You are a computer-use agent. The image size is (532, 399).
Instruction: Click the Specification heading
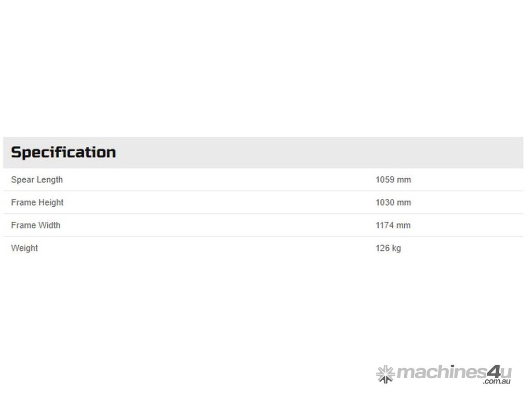[63, 152]
